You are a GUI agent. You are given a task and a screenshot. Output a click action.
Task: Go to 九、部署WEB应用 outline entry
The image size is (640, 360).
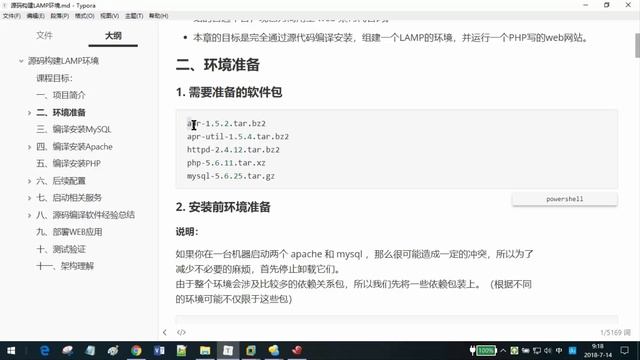[x=69, y=232]
